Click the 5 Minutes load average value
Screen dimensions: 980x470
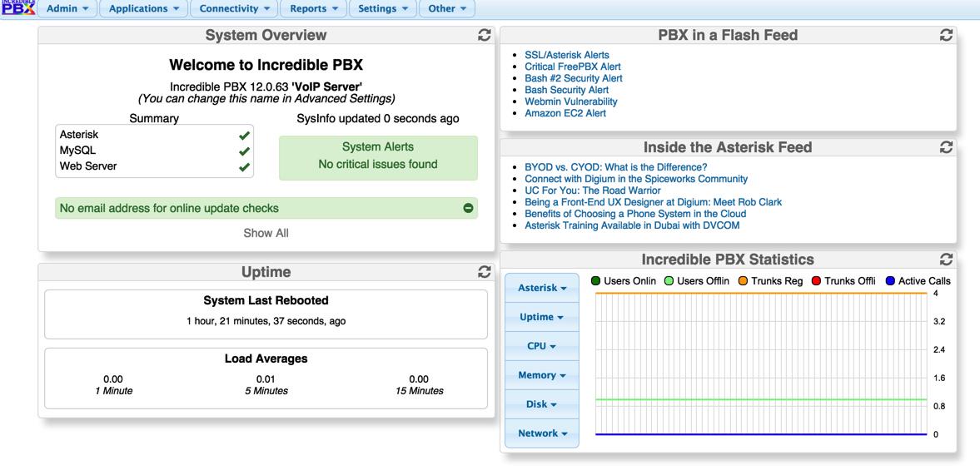[x=266, y=379]
